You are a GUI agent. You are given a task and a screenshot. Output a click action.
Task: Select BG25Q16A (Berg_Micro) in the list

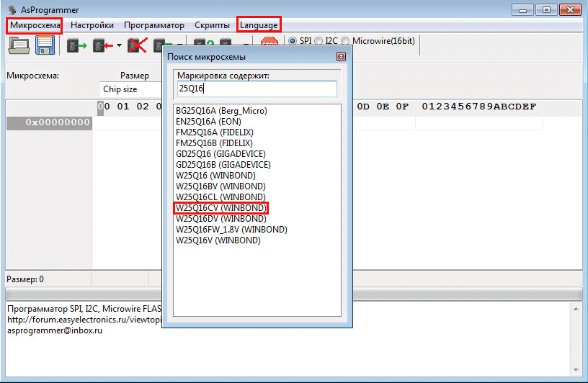coord(221,111)
